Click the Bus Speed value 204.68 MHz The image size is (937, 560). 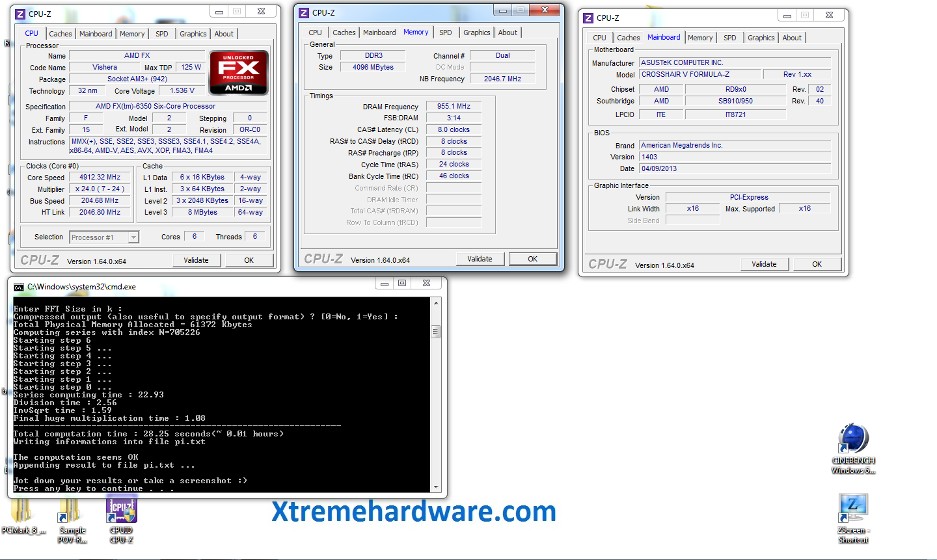100,200
